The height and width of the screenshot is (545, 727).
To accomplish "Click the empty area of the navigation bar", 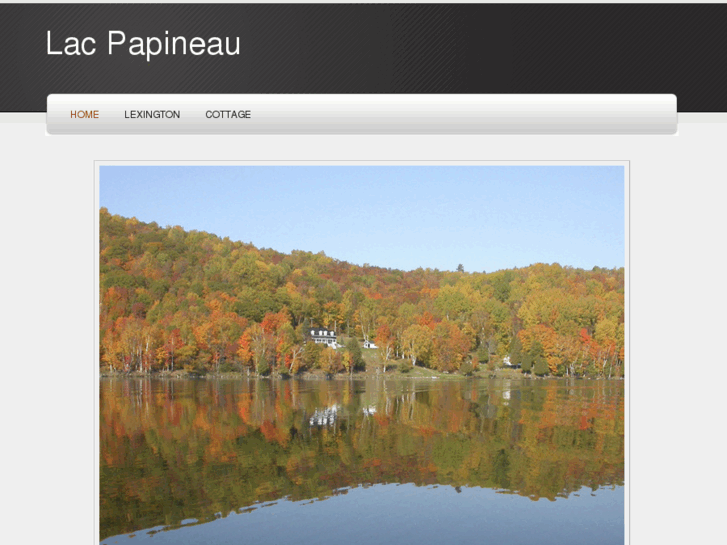I will (464, 115).
